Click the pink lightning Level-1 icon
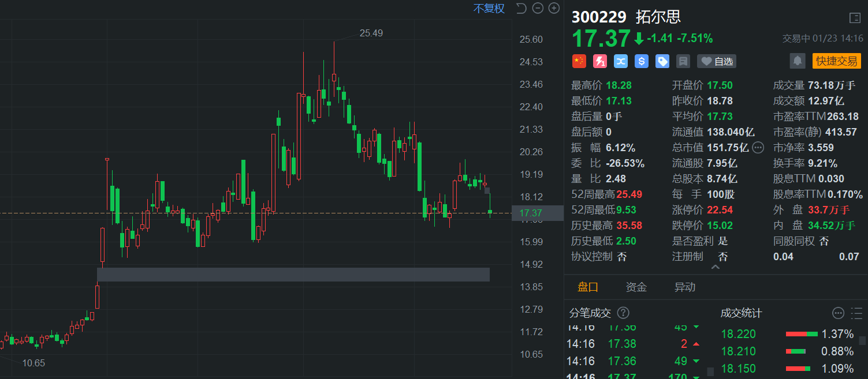The image size is (868, 379). point(600,61)
